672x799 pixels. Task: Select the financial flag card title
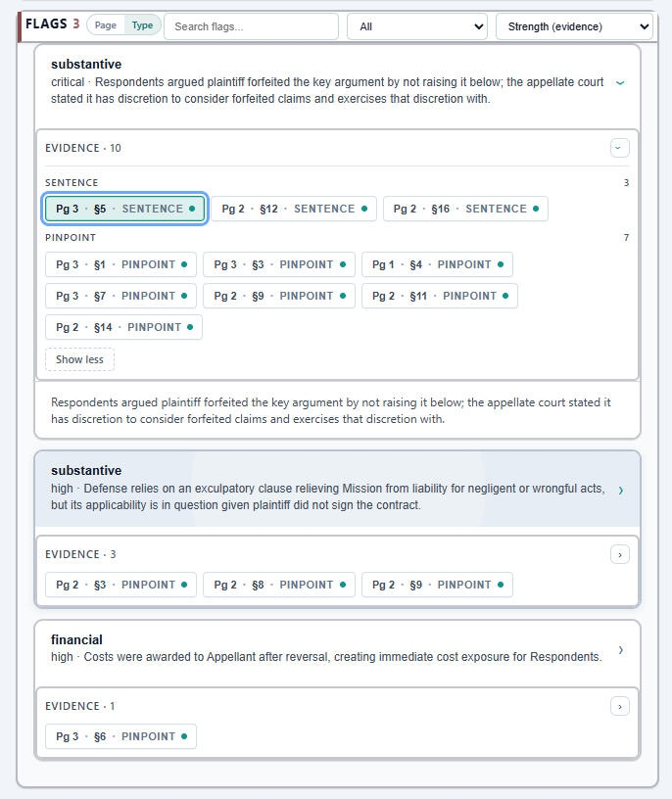(x=76, y=639)
